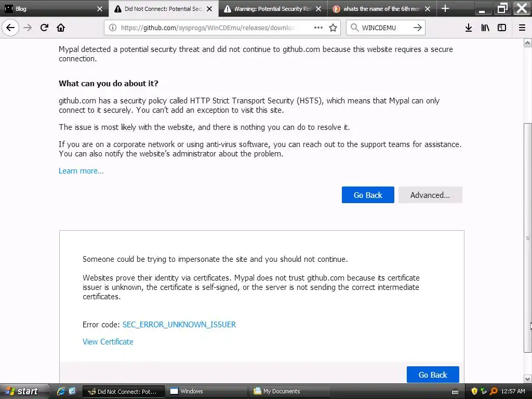The image size is (532, 399).
Task: Click the vertical scrollbar thumb
Action: (528, 238)
